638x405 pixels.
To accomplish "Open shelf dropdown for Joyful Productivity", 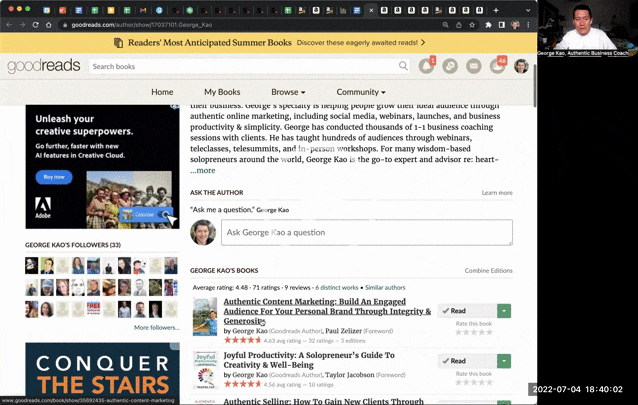I will [x=504, y=361].
